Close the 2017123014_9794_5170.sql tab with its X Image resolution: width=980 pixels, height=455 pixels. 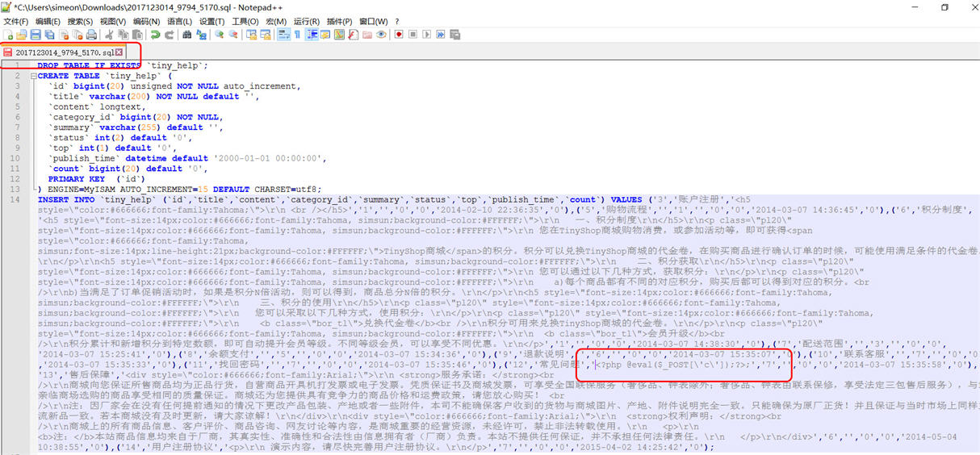tap(119, 52)
